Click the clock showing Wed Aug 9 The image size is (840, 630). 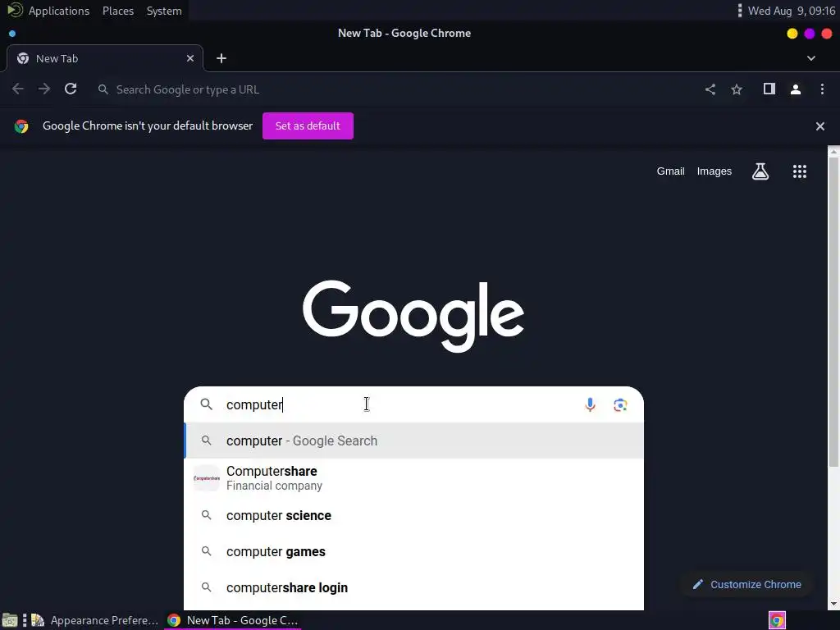[792, 11]
